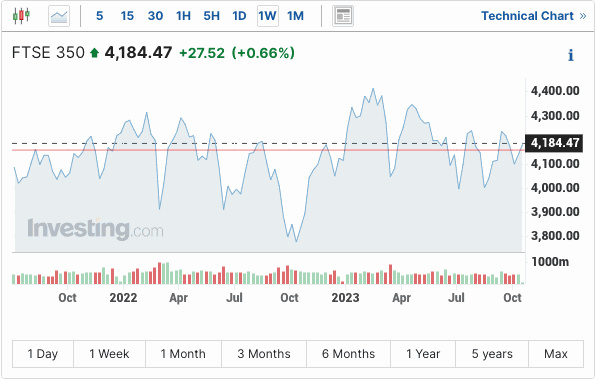
Task: Switch to candlestick chart type
Action: coord(21,16)
